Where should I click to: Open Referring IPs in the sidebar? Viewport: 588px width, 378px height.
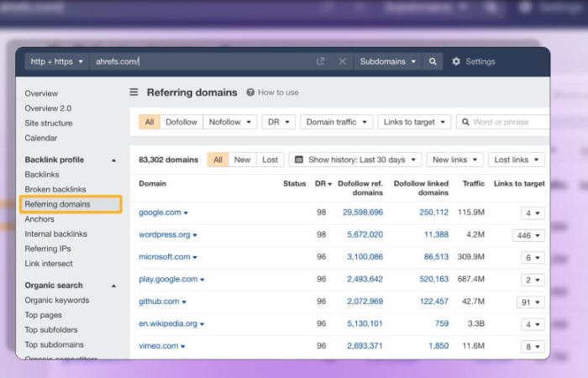(48, 249)
